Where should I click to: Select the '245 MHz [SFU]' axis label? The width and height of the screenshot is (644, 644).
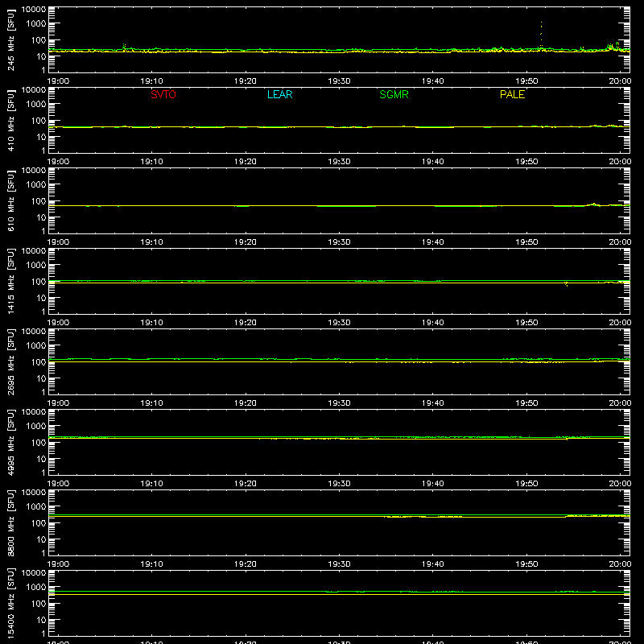(10, 39)
